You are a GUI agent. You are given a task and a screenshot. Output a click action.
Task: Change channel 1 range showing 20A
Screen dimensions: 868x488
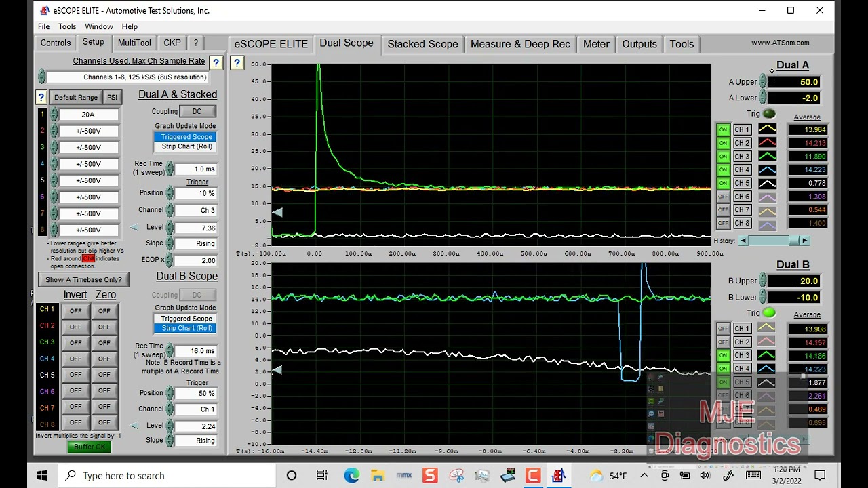(88, 115)
